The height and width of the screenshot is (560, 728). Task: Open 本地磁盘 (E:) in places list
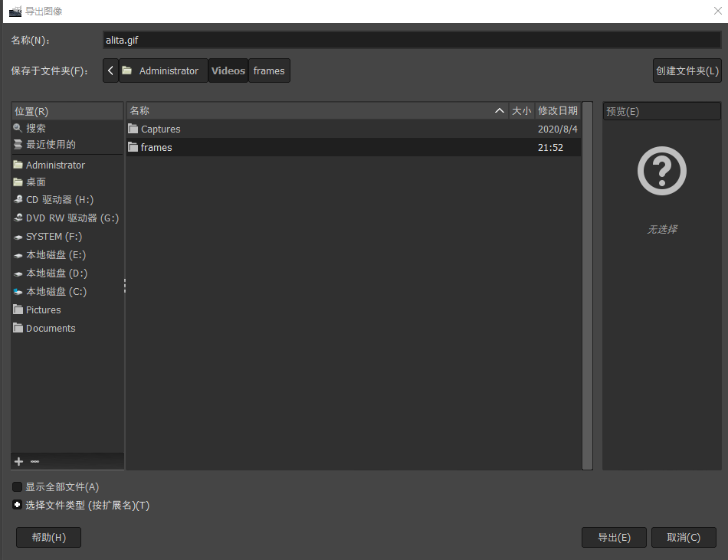coord(67,254)
